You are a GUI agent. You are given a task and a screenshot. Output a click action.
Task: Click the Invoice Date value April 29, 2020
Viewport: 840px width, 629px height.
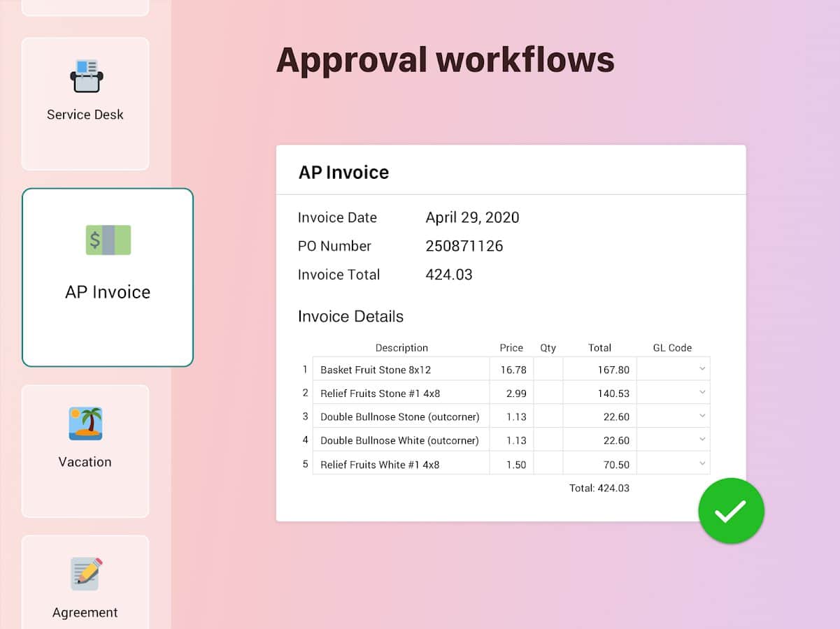click(x=472, y=217)
